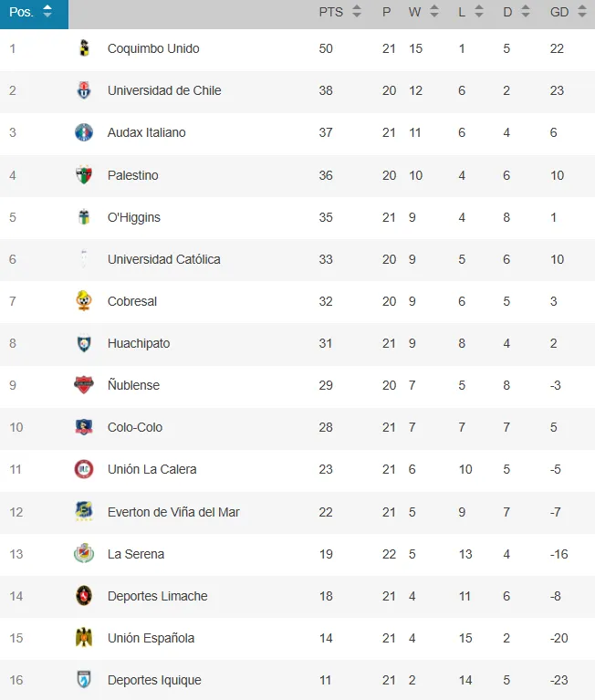Click the Deportes Iquique badge icon
Image resolution: width=595 pixels, height=700 pixels.
coord(84,680)
